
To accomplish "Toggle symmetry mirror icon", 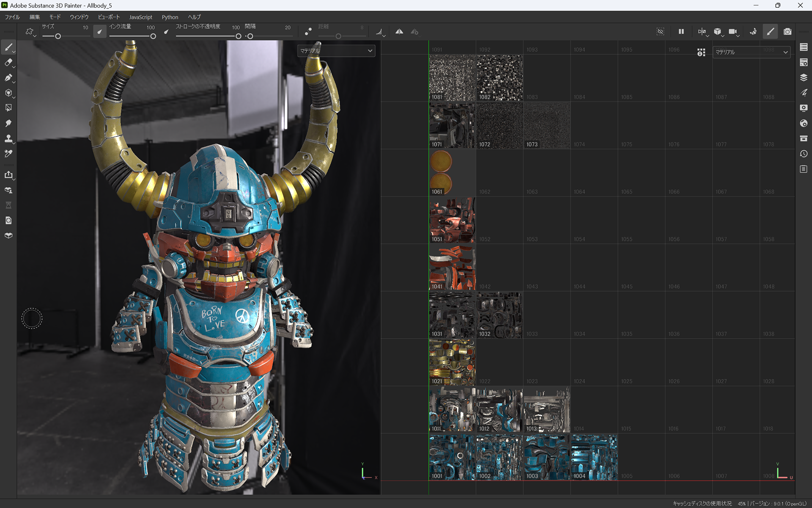I will (x=399, y=32).
